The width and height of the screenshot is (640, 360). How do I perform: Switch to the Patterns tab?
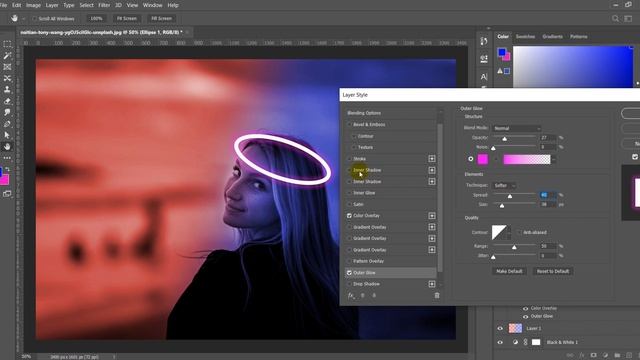(579, 37)
